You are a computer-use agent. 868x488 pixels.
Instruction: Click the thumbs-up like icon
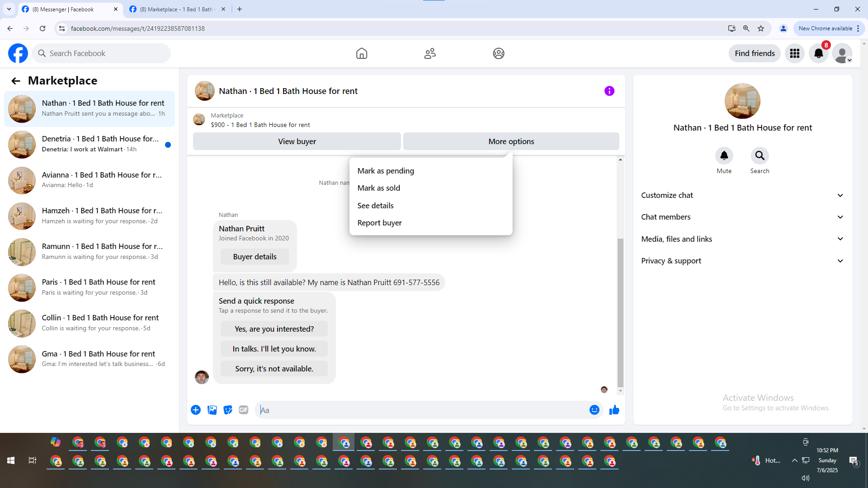(x=614, y=410)
